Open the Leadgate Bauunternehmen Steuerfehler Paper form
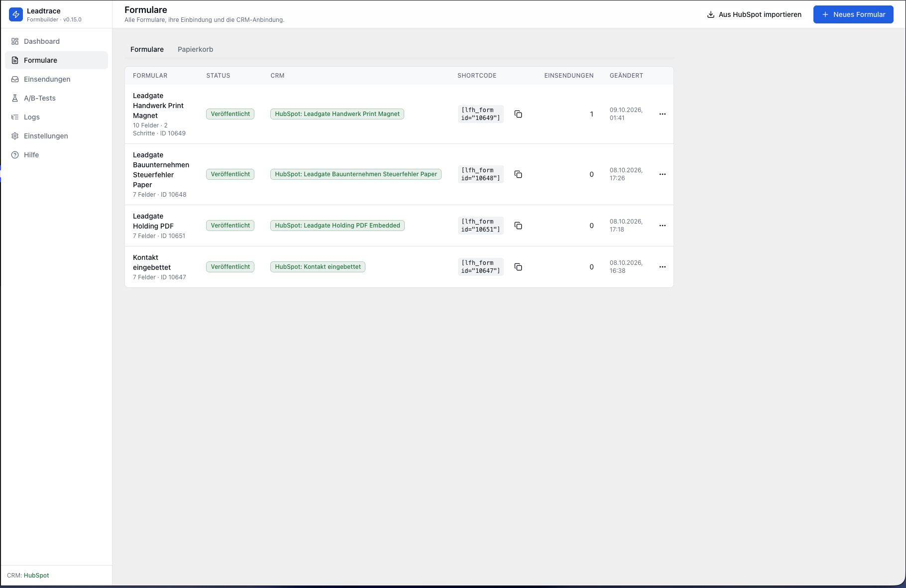Viewport: 906px width, 588px height. (161, 170)
